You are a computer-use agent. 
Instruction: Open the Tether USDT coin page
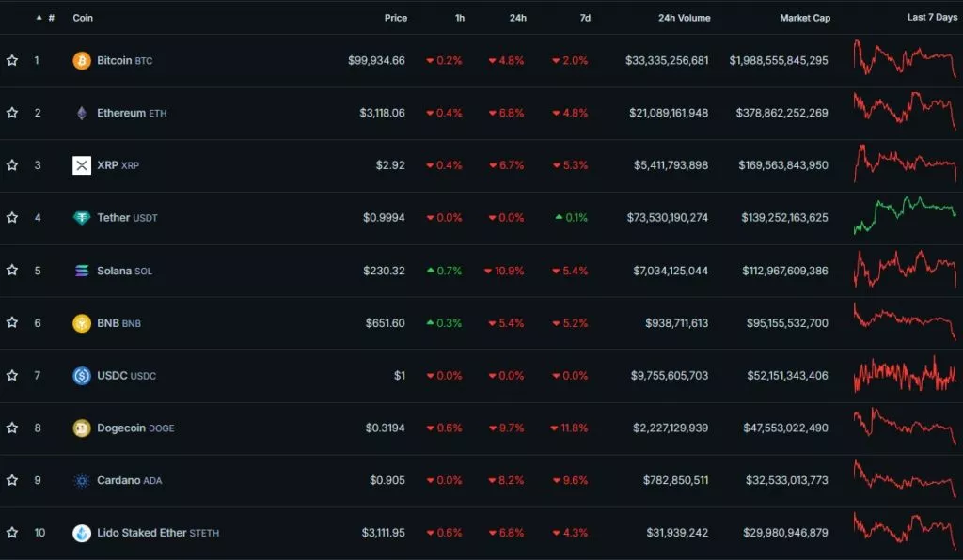tap(127, 218)
